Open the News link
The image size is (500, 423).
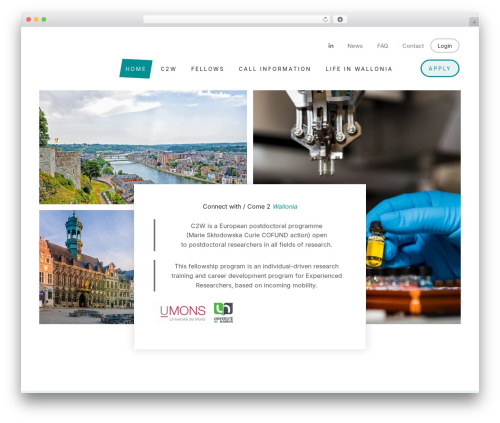[x=355, y=46]
